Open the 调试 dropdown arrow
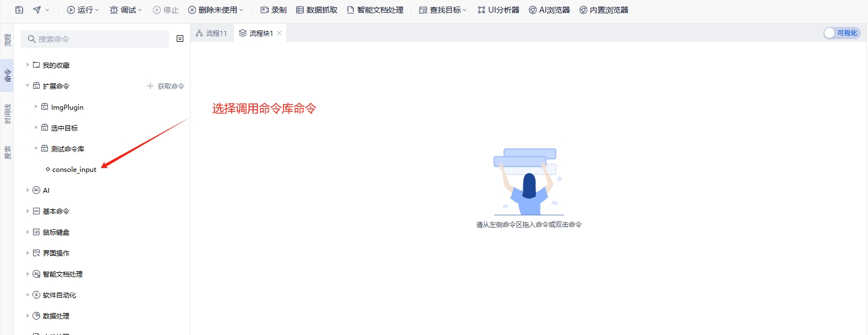This screenshot has width=868, height=335. (140, 10)
